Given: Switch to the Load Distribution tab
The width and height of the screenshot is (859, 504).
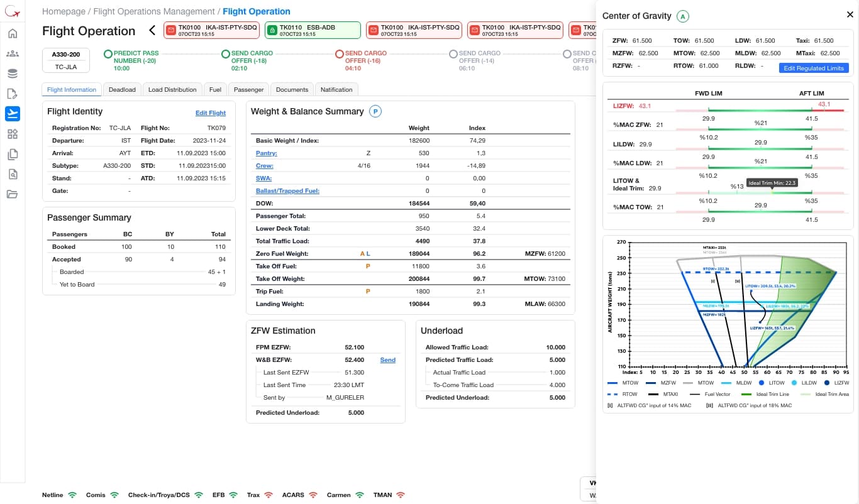Looking at the screenshot, I should (172, 89).
